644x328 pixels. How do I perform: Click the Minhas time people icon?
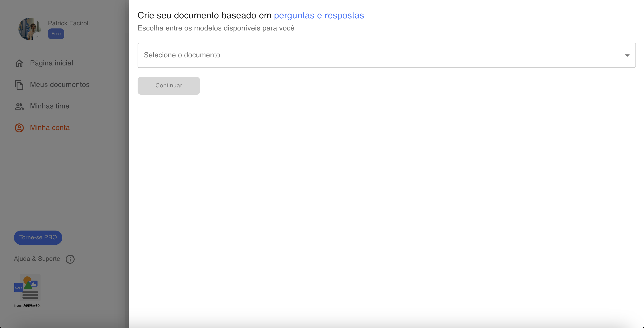(19, 106)
